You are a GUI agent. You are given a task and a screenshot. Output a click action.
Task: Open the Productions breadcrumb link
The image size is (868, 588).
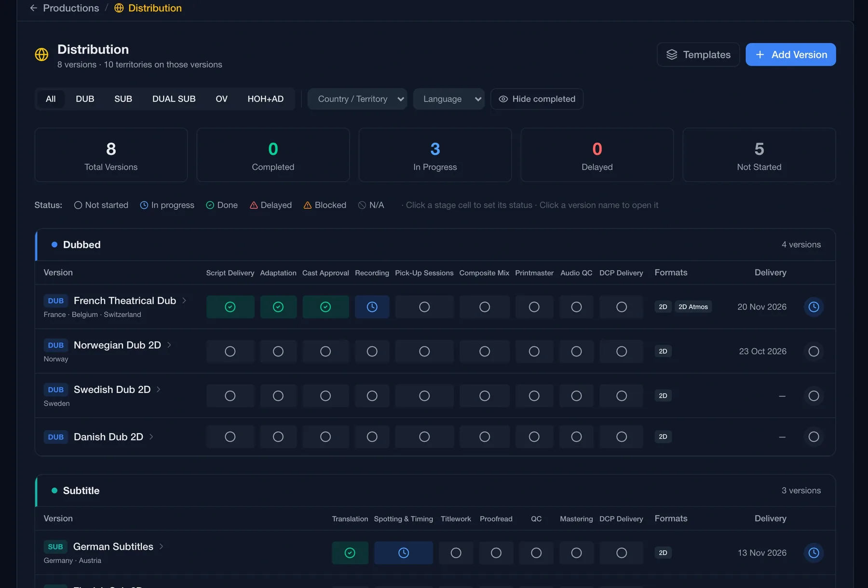pyautogui.click(x=71, y=8)
